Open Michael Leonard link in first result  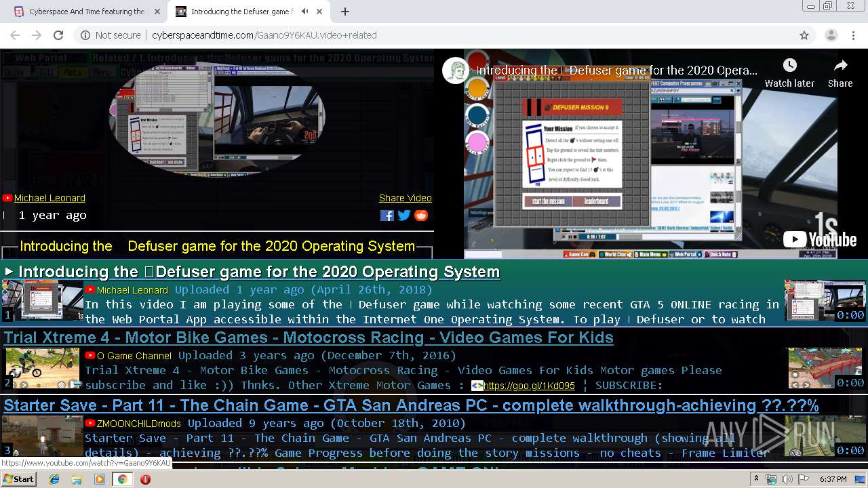pyautogui.click(x=132, y=290)
